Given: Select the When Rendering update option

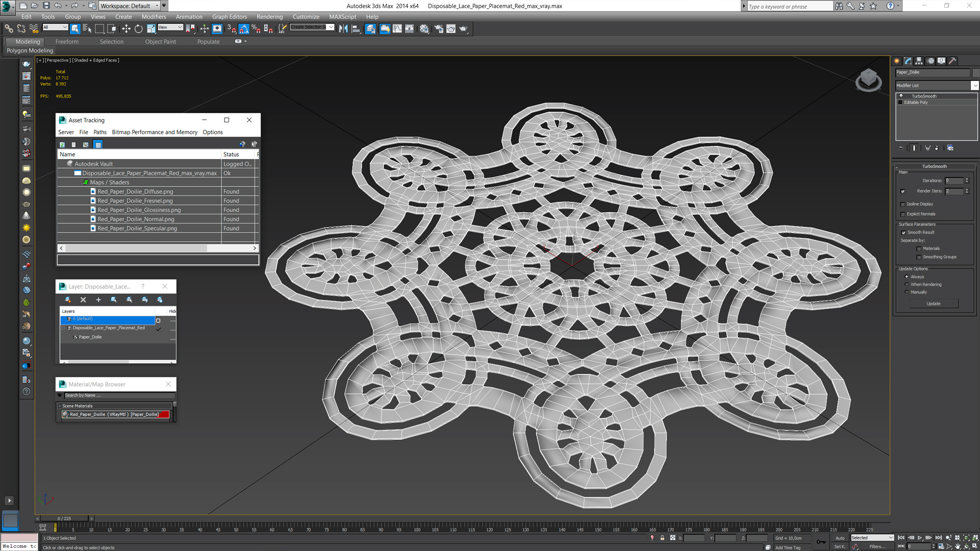Looking at the screenshot, I should (906, 285).
